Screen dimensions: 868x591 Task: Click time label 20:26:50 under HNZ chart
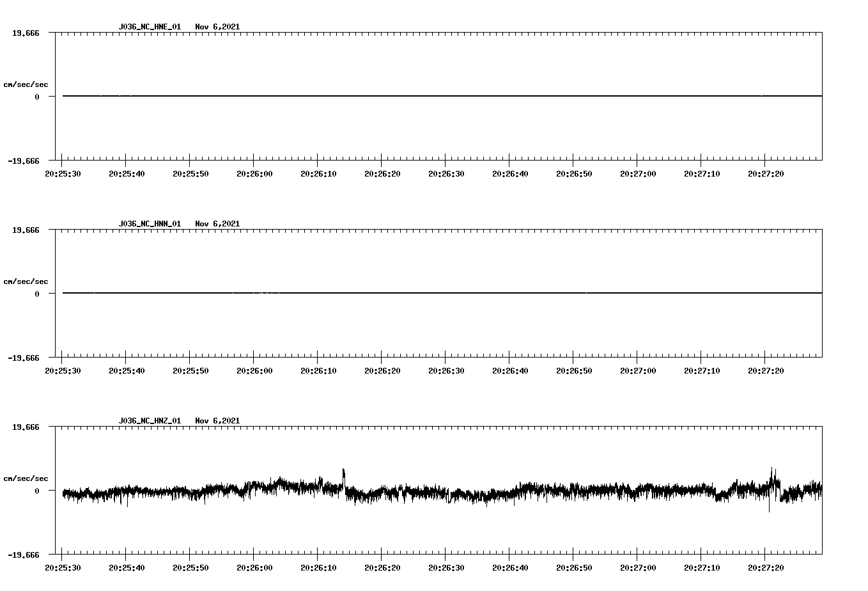tap(574, 567)
